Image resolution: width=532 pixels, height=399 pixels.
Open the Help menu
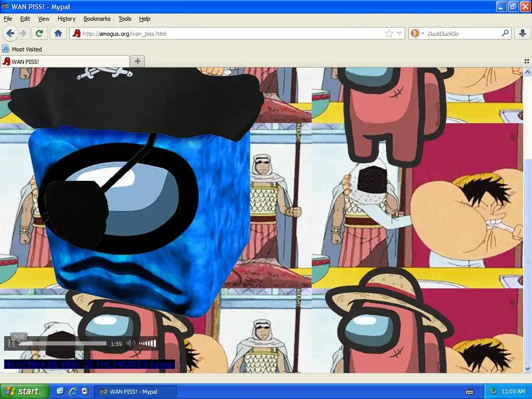145,19
